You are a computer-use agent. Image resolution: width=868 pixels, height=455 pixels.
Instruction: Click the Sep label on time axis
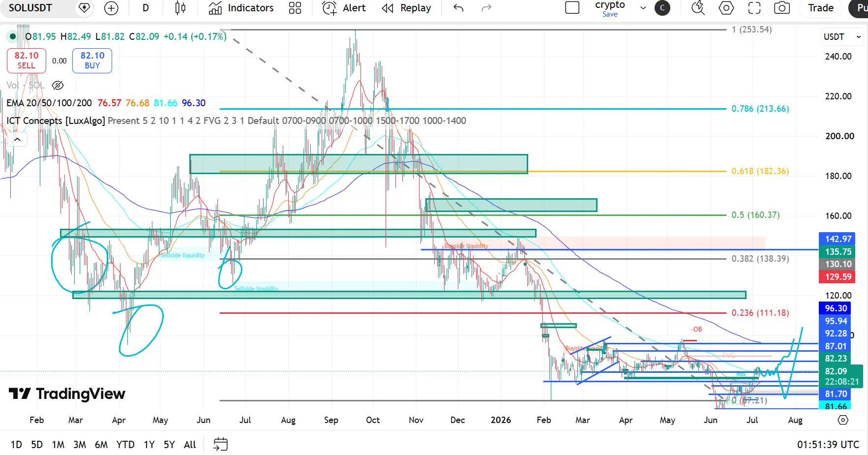pyautogui.click(x=331, y=420)
